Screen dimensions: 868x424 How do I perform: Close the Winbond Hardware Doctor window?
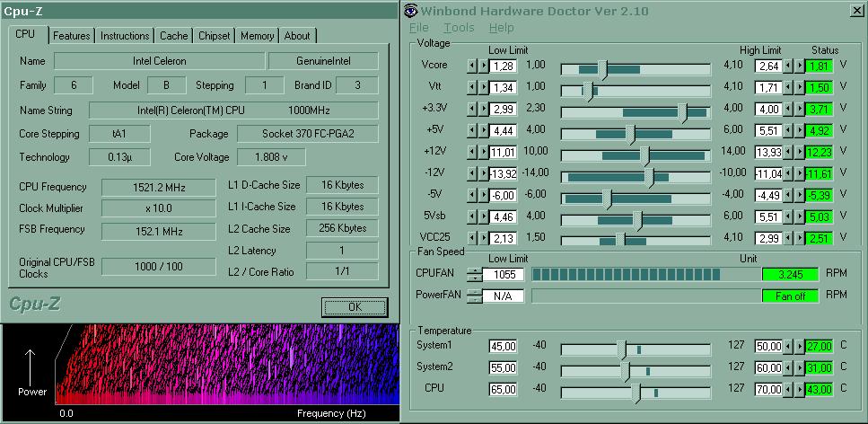coord(855,11)
